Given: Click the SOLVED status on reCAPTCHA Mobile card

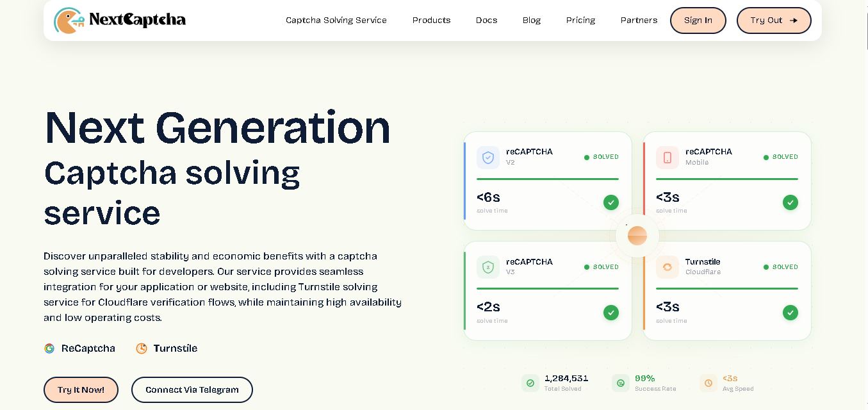Looking at the screenshot, I should click(781, 157).
